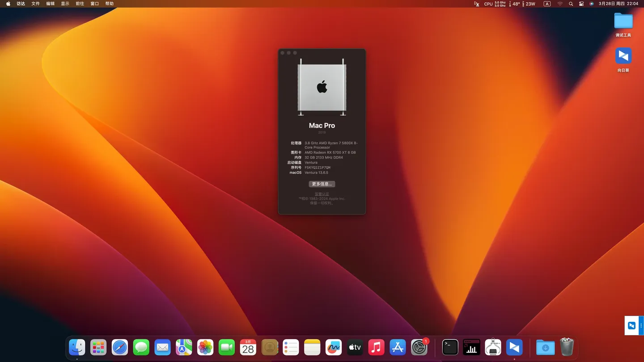Open Safari from the Dock

click(x=119, y=347)
